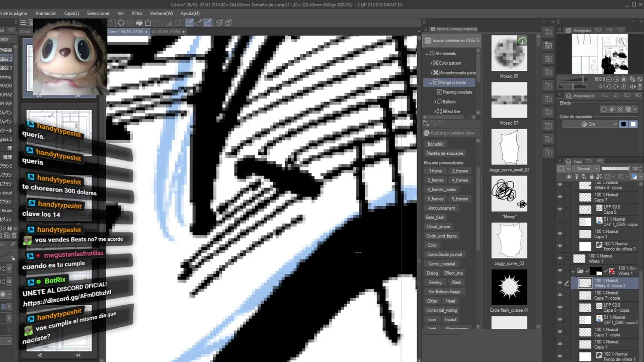Image resolution: width=644 pixels, height=362 pixels.
Task: Click the Fill icon in the command bar
Action: (139, 23)
